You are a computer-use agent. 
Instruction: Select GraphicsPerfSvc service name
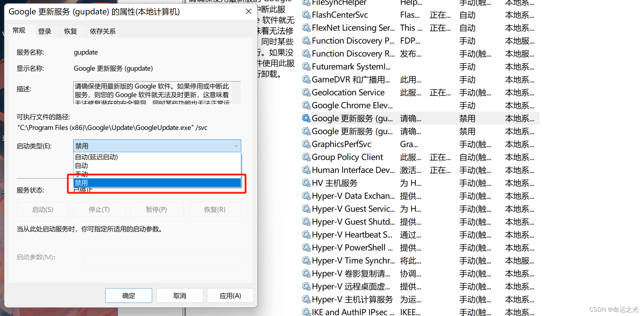pyautogui.click(x=342, y=144)
